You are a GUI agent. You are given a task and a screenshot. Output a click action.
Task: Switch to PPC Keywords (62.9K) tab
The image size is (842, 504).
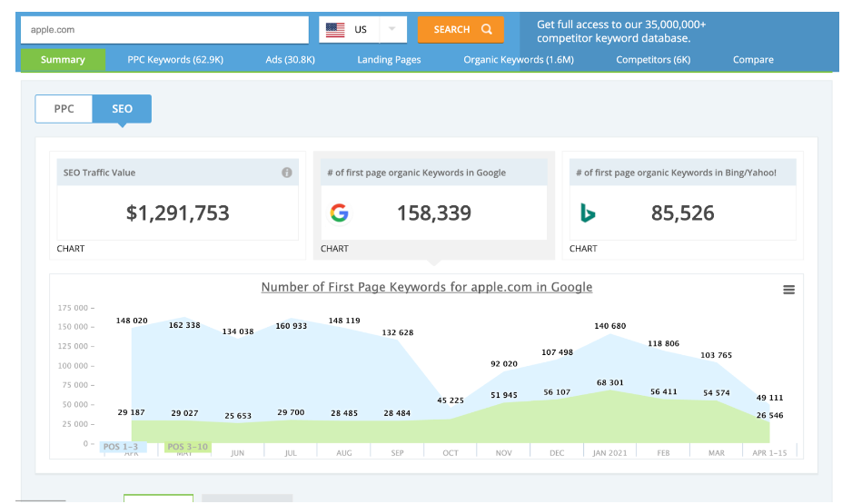pos(175,60)
